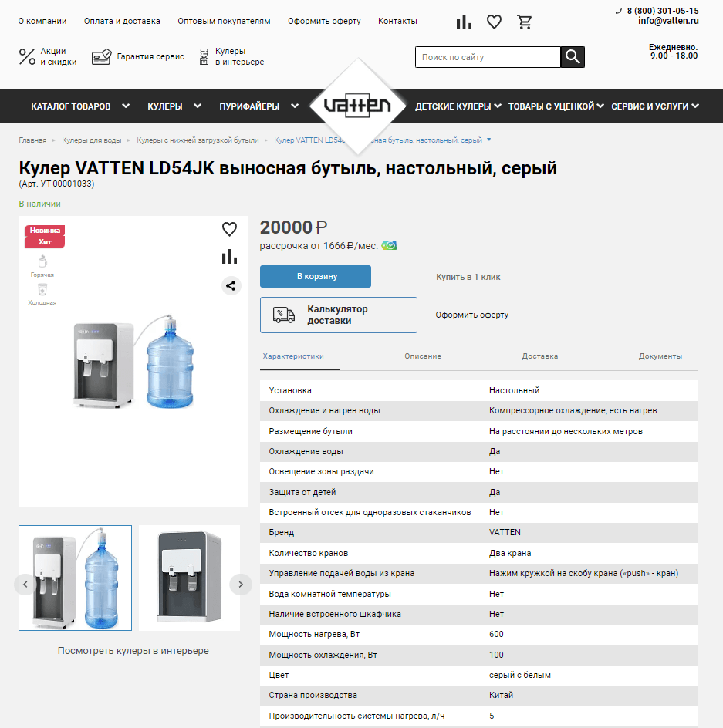Expand the ТОВАРЫ С УЦЕНКОЙ menu chevron

click(600, 106)
